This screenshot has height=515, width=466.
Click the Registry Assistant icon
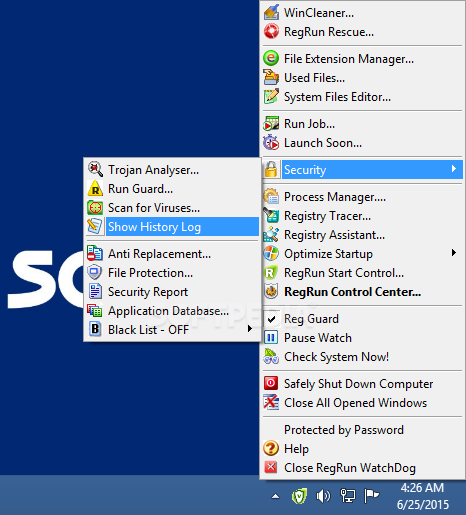271,235
